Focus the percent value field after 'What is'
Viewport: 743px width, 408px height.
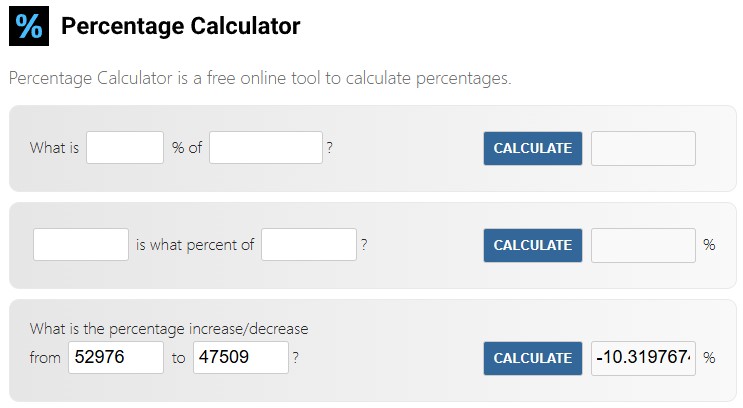click(125, 148)
